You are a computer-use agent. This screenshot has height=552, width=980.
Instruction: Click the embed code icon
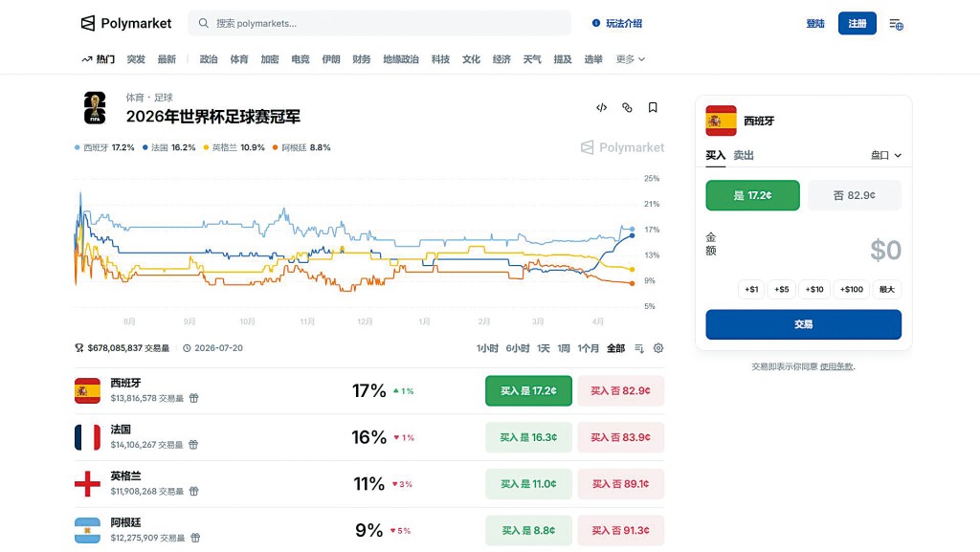pyautogui.click(x=601, y=107)
